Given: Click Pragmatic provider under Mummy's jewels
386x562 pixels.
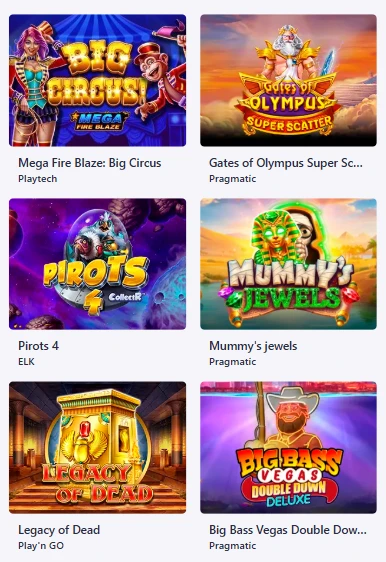Looking at the screenshot, I should [x=233, y=362].
